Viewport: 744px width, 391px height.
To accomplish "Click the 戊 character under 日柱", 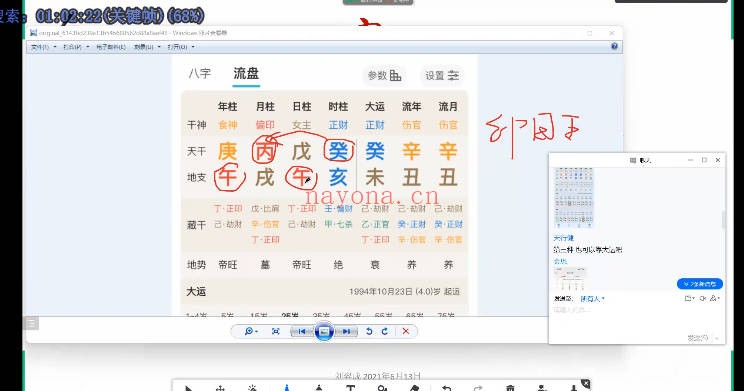I will point(301,151).
